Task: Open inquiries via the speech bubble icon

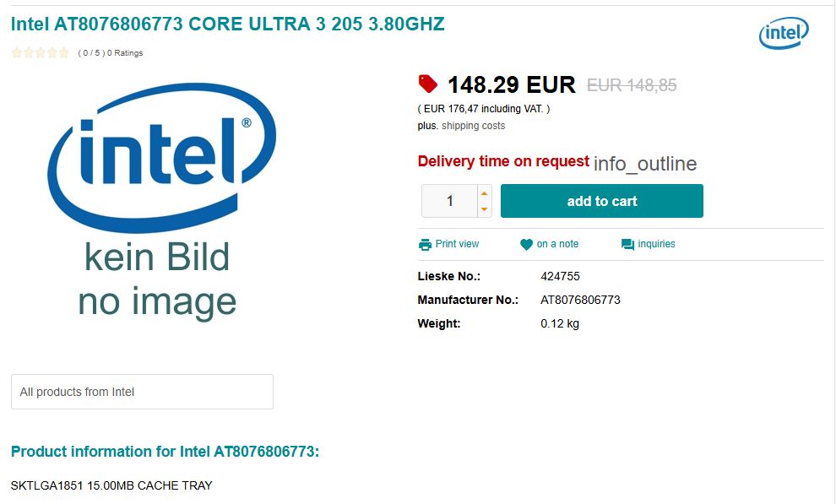Action: 627,244
